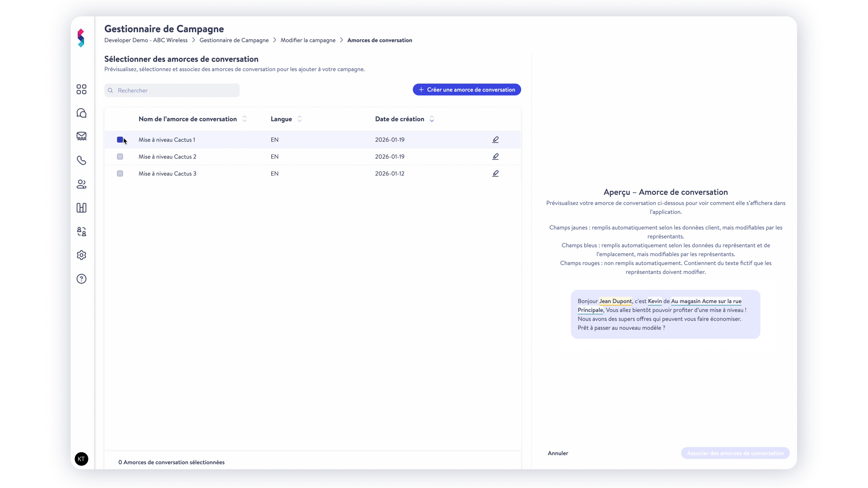Screen dimensions: 868x488
Task: Click the Annuler button
Action: coord(558,453)
